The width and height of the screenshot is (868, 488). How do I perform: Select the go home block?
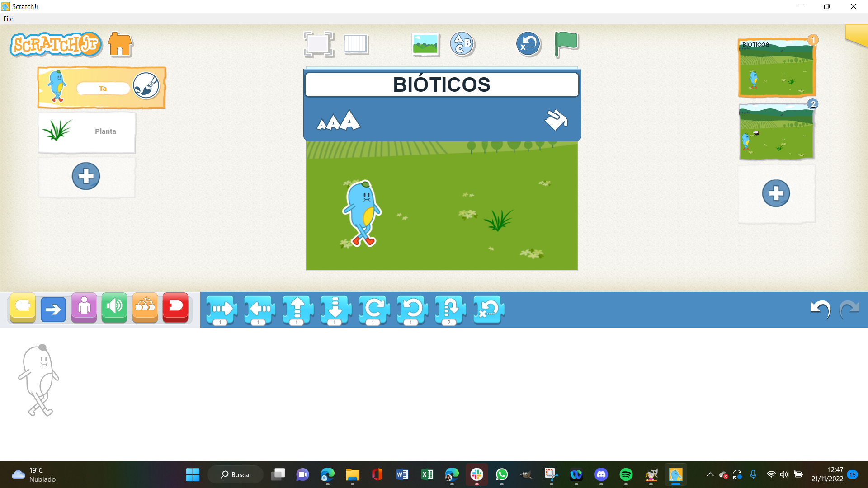[x=489, y=310]
